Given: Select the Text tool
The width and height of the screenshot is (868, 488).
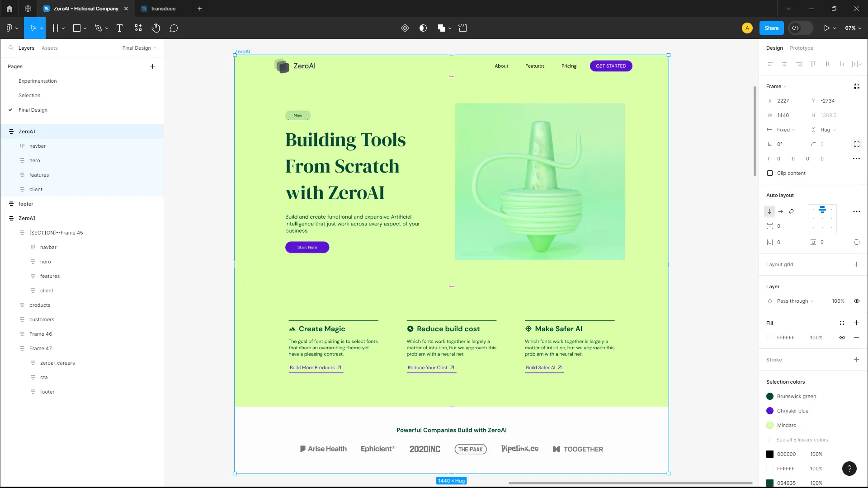Looking at the screenshot, I should click(x=119, y=28).
